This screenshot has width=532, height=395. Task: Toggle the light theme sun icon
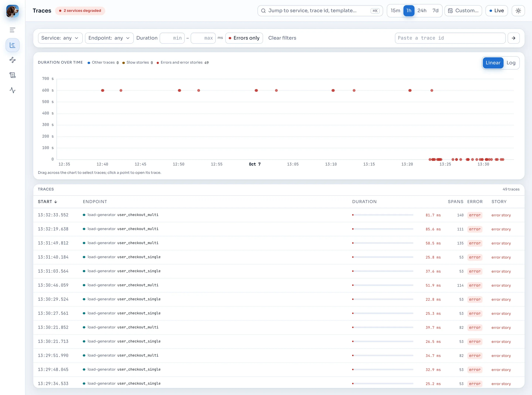518,11
